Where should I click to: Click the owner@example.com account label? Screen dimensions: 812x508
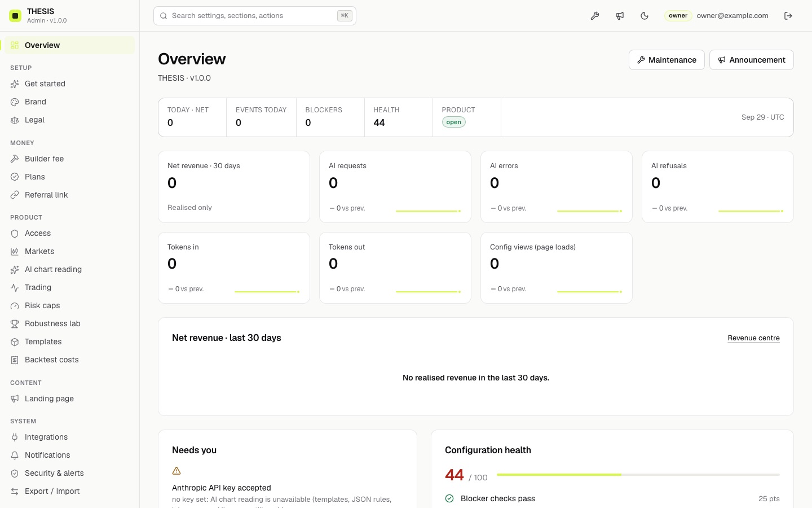pyautogui.click(x=732, y=16)
